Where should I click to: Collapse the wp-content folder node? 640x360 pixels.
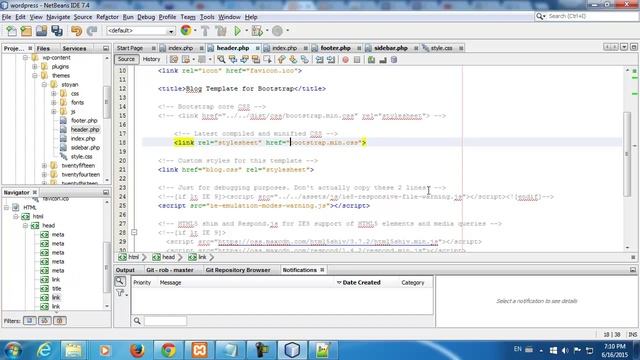[25, 58]
